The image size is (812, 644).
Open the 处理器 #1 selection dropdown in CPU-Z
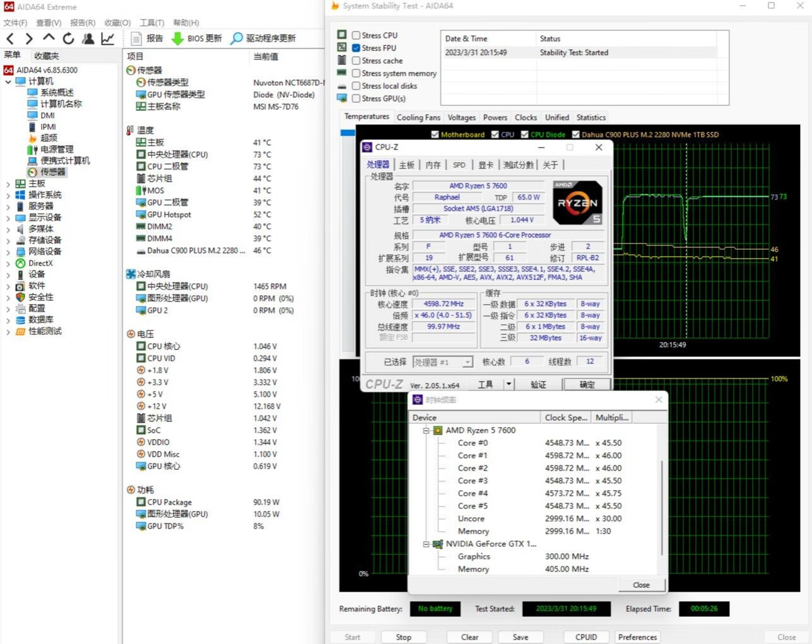tap(468, 362)
